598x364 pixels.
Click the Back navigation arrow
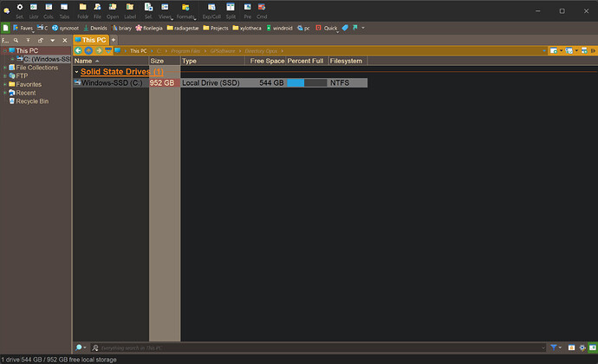[x=79, y=50]
